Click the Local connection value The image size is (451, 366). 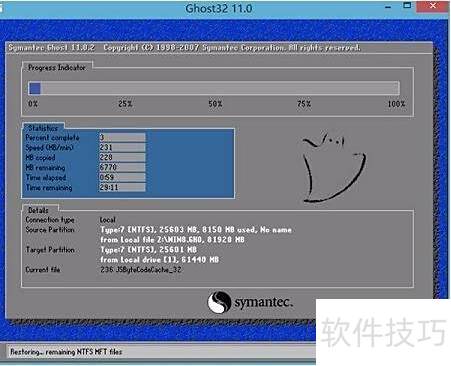pos(108,220)
